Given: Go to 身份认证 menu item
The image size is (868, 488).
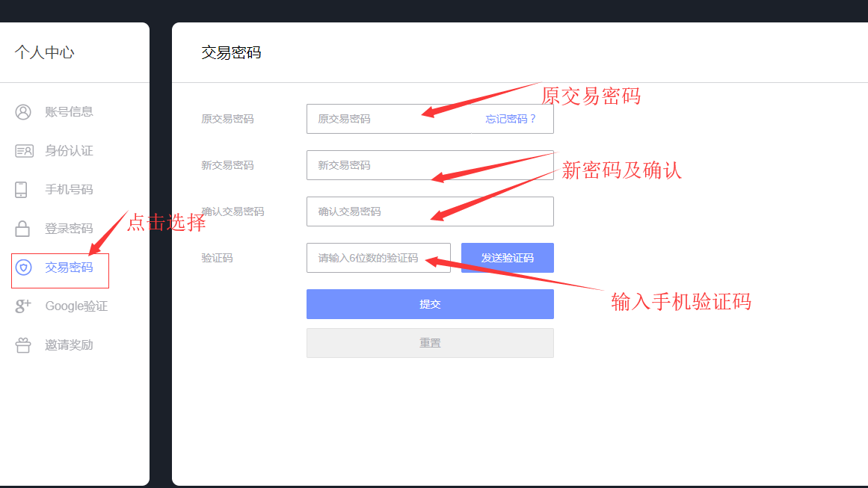Looking at the screenshot, I should [69, 151].
